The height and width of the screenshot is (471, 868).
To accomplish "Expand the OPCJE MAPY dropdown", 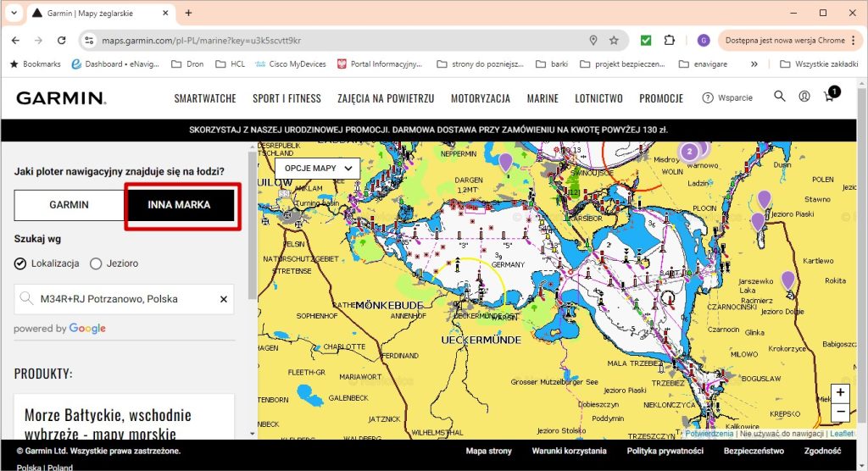I will click(317, 168).
